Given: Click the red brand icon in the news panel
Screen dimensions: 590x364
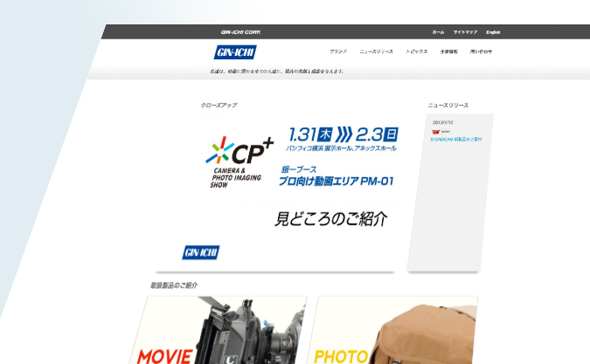Looking at the screenshot, I should pos(435,132).
